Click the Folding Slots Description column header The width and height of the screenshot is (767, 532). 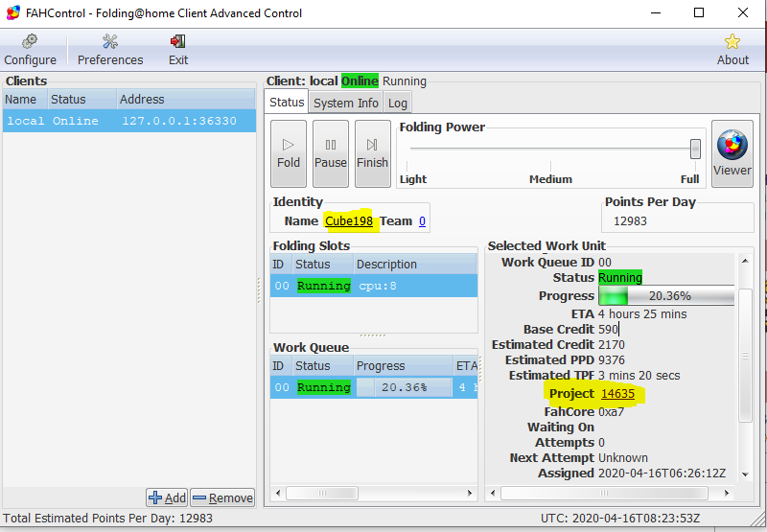[x=415, y=264]
